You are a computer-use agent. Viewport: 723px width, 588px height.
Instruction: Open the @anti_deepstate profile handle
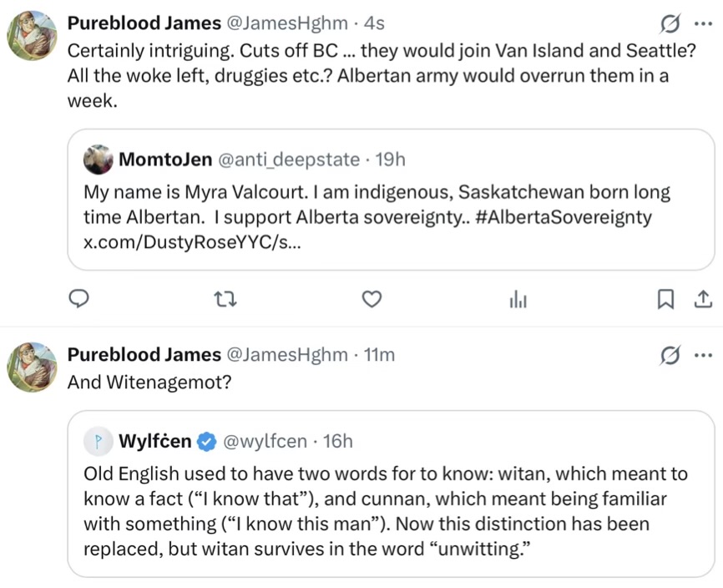[289, 159]
